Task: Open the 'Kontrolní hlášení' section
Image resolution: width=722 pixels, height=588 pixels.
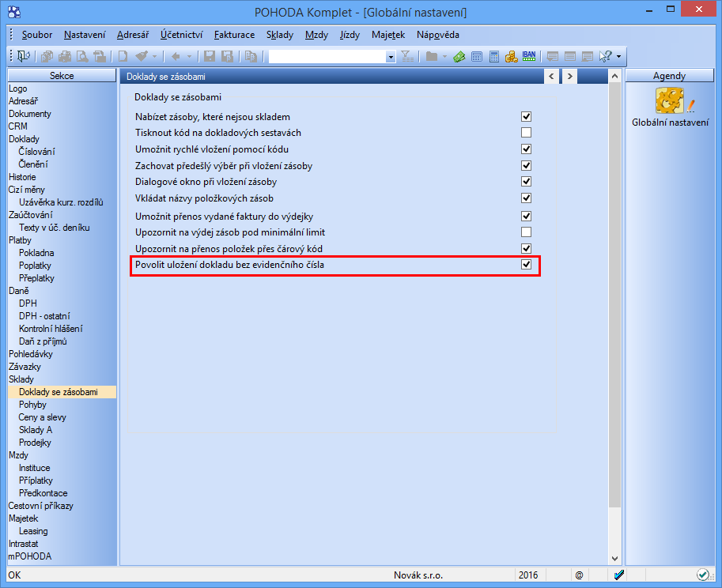Action: (x=51, y=329)
